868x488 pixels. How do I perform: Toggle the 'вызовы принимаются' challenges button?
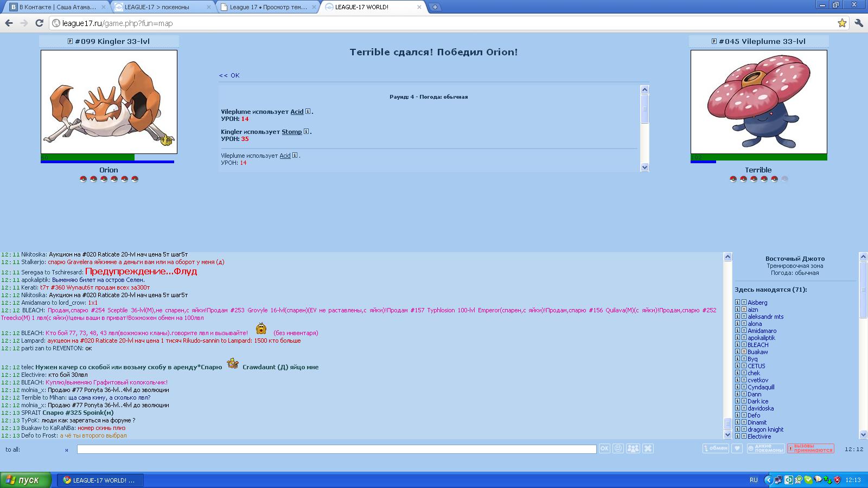click(810, 448)
